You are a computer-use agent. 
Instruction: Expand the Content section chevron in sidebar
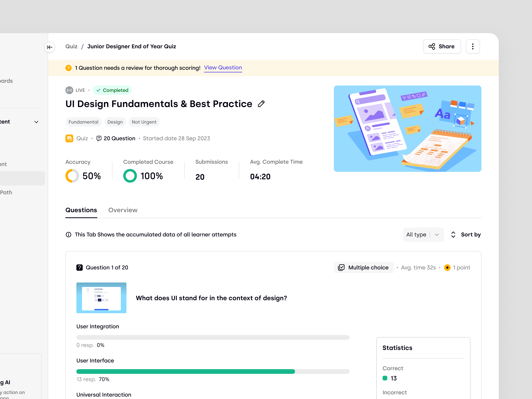pyautogui.click(x=37, y=122)
